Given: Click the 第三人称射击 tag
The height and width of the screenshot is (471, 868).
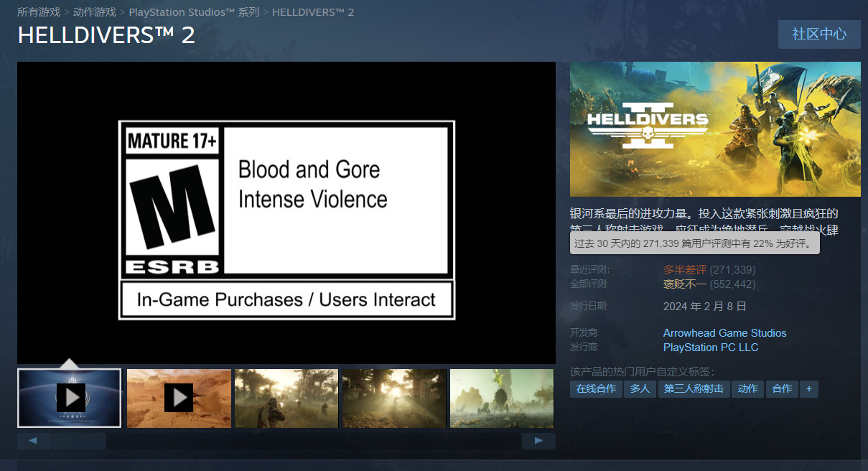Looking at the screenshot, I should 694,388.
